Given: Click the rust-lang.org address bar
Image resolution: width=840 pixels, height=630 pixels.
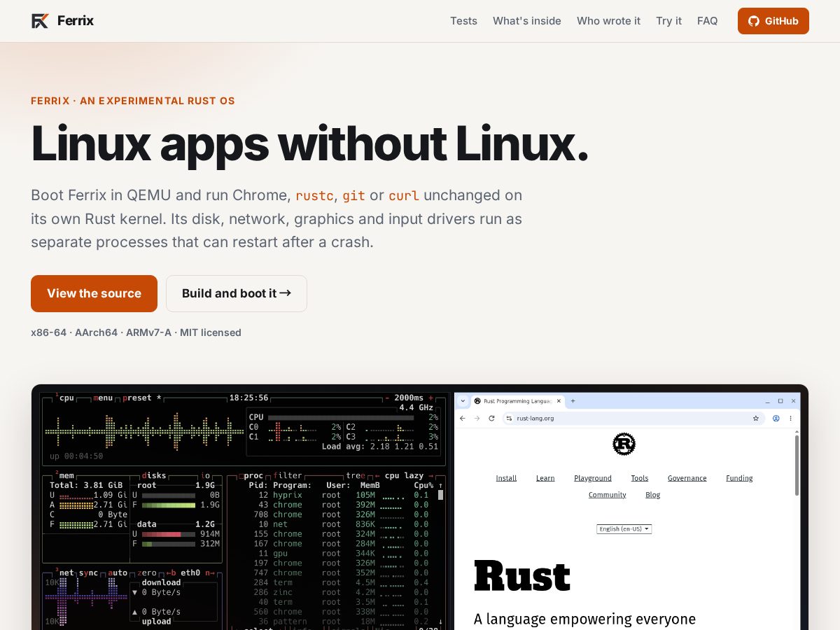Looking at the screenshot, I should [632, 418].
